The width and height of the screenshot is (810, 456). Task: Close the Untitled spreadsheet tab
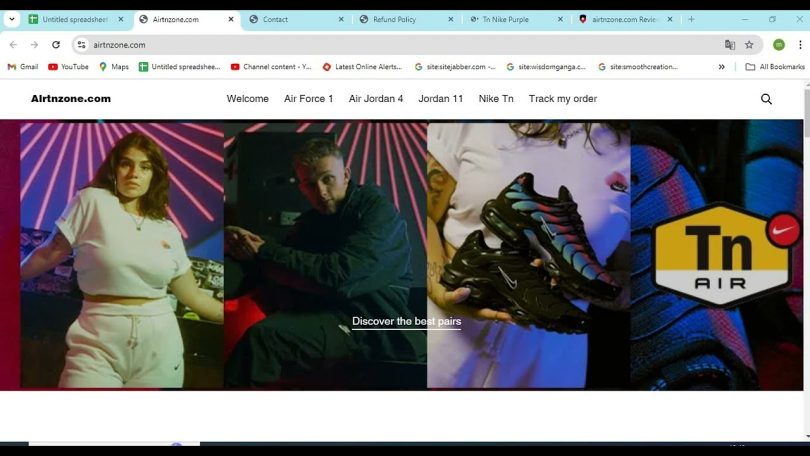121,19
